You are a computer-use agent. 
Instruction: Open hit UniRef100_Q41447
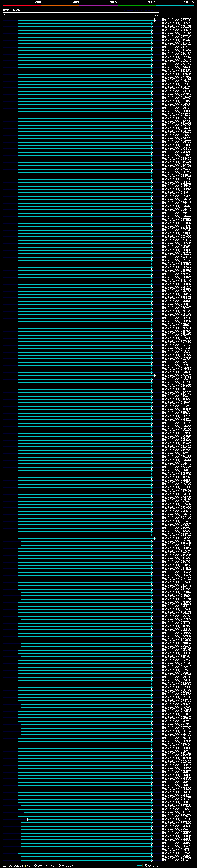[x=177, y=40]
